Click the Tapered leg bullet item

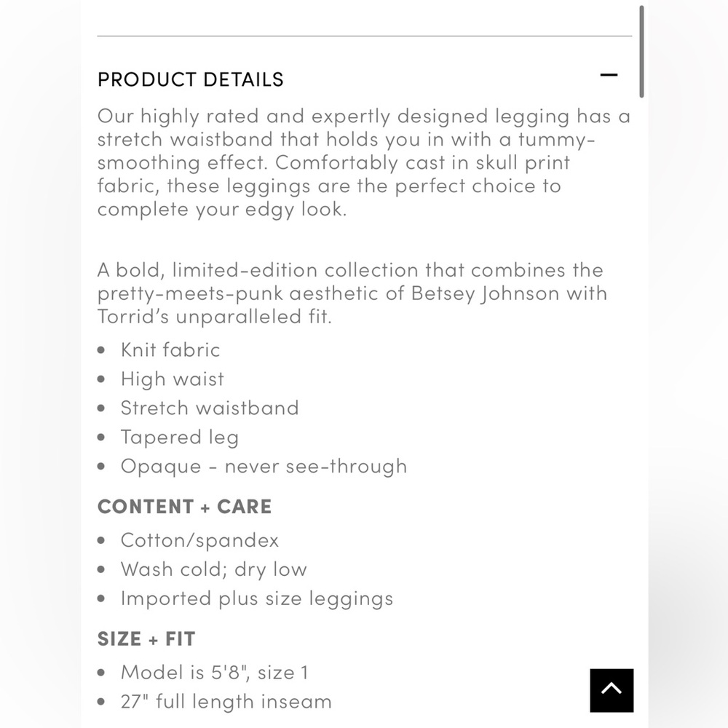(x=180, y=438)
